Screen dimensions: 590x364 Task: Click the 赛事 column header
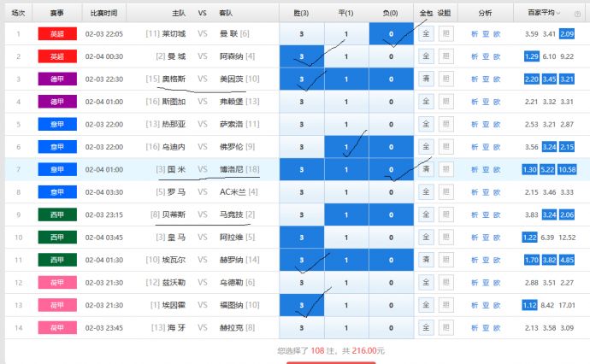[x=56, y=13]
